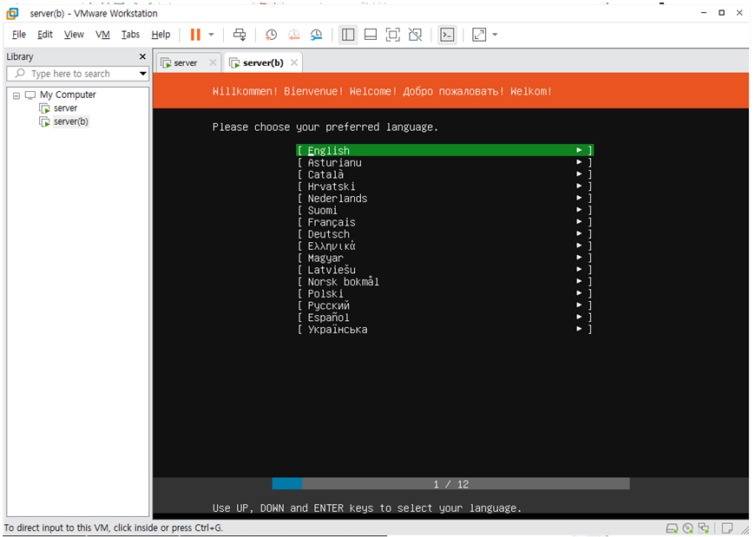Open the Tabs menu
This screenshot has height=537, width=756.
coord(130,34)
